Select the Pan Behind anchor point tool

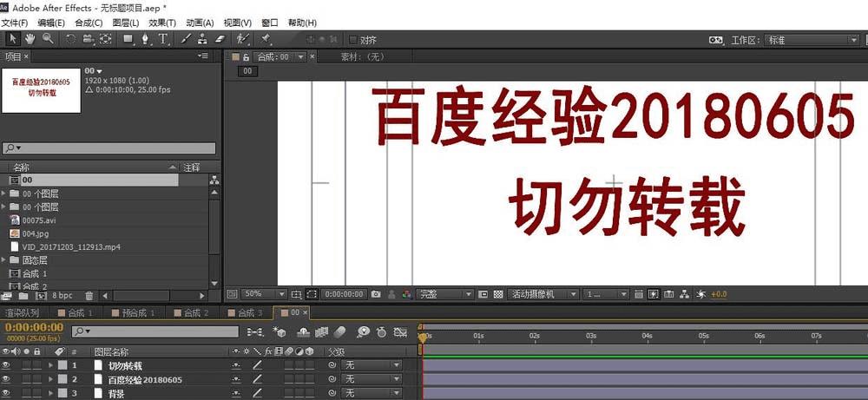tap(105, 39)
